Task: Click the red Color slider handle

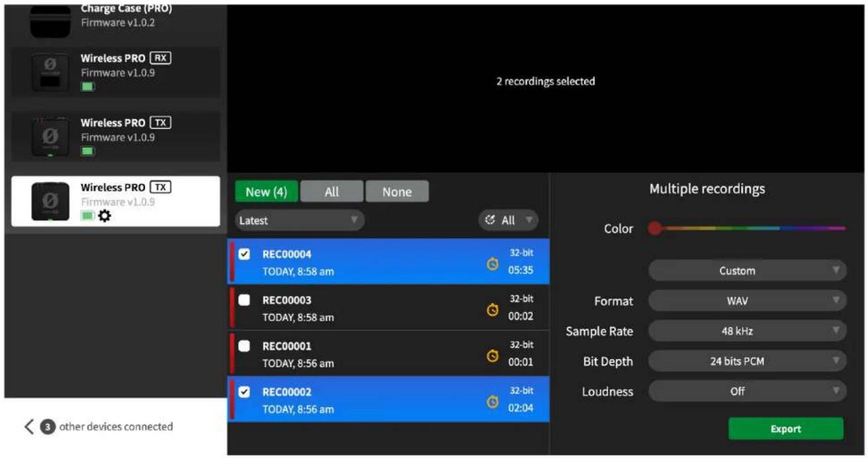Action: pyautogui.click(x=655, y=229)
